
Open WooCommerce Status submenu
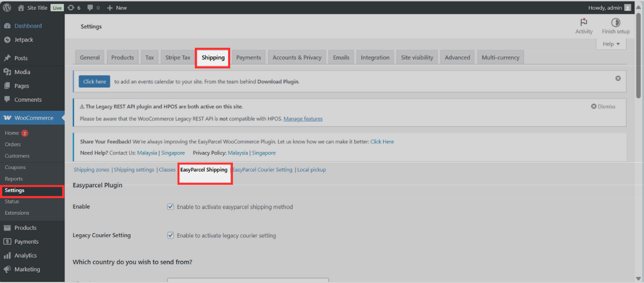(x=12, y=201)
